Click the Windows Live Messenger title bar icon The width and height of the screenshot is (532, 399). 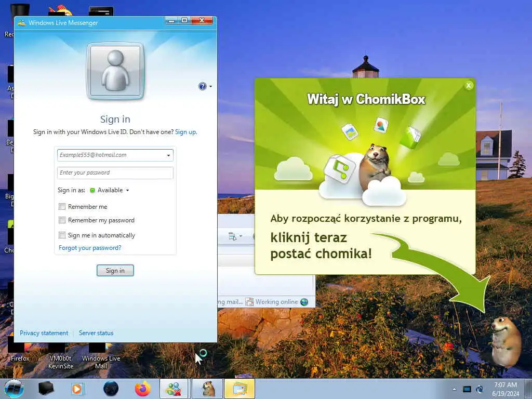[x=22, y=23]
